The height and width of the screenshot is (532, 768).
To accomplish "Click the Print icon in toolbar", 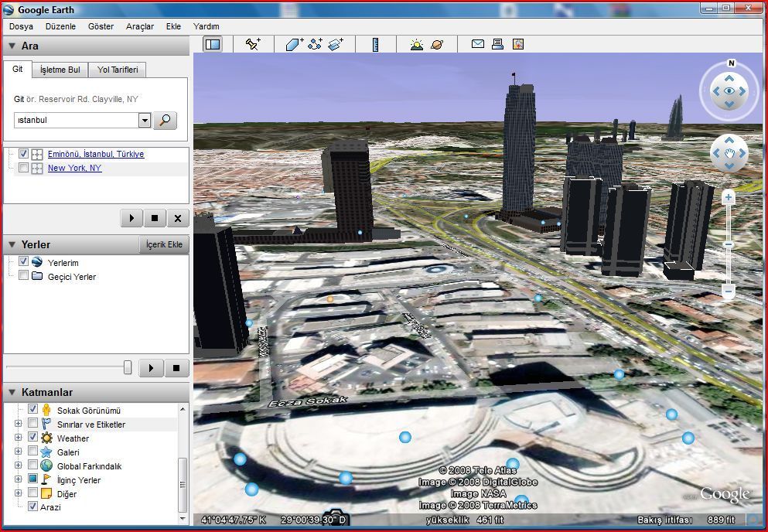I will 498,44.
